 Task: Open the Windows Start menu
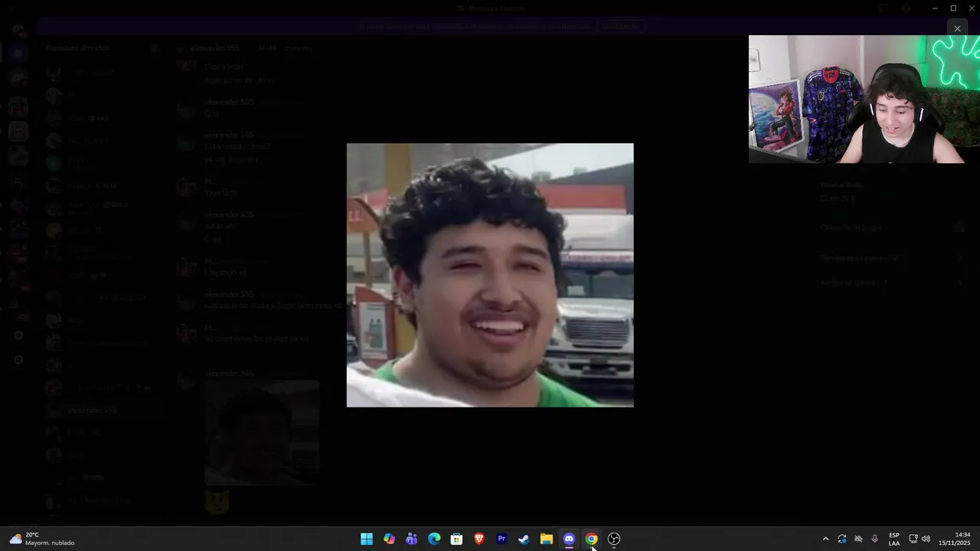pyautogui.click(x=367, y=539)
